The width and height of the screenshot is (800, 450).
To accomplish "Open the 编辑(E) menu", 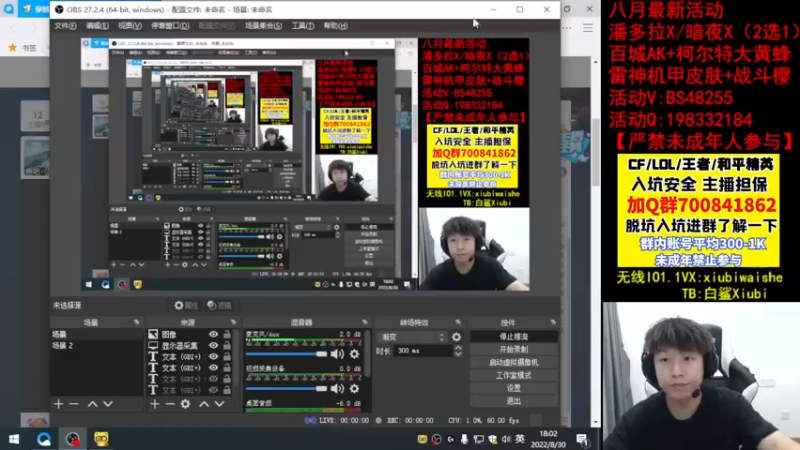I will pos(97,26).
